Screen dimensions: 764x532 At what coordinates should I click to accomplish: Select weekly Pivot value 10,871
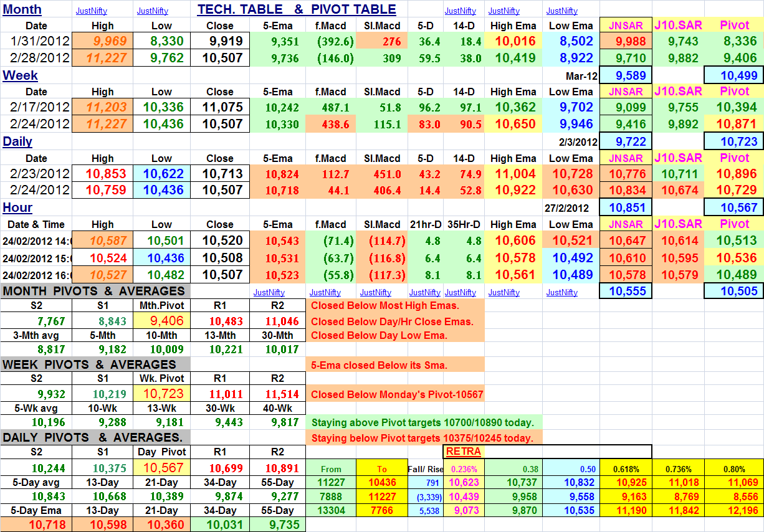(x=733, y=123)
